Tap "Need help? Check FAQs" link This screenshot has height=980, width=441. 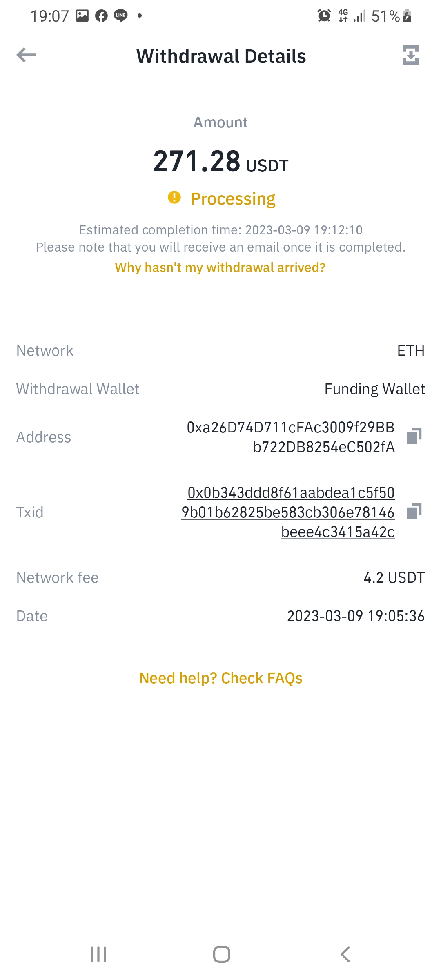point(220,678)
